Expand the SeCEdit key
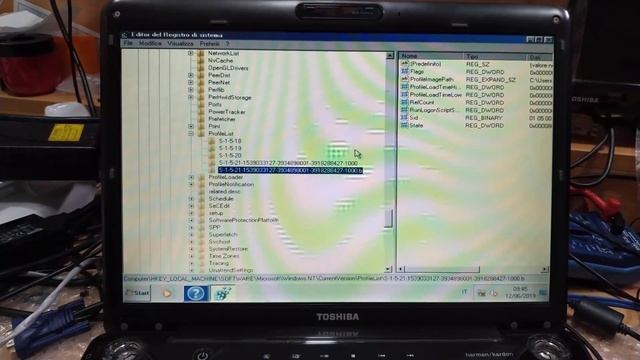The image size is (640, 360). point(191,206)
